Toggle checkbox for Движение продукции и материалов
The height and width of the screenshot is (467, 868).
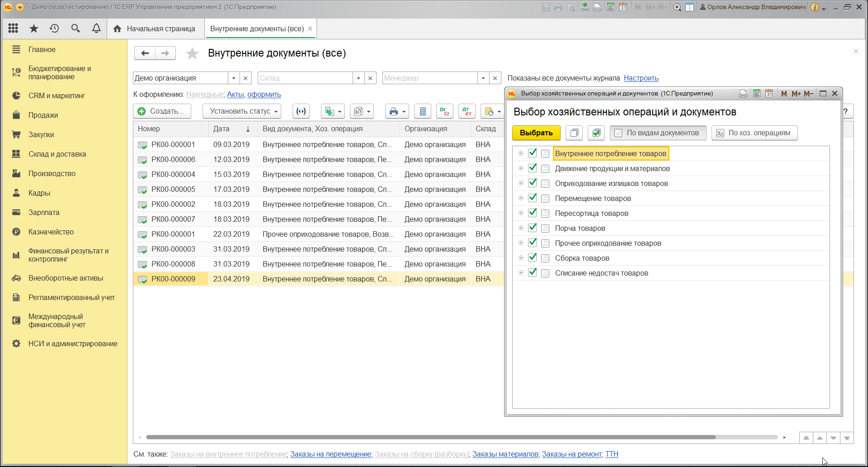(533, 168)
